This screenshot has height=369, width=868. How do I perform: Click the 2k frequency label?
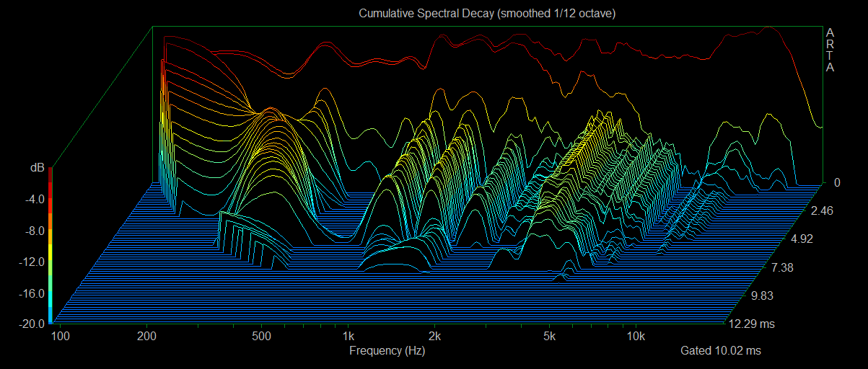(x=434, y=337)
